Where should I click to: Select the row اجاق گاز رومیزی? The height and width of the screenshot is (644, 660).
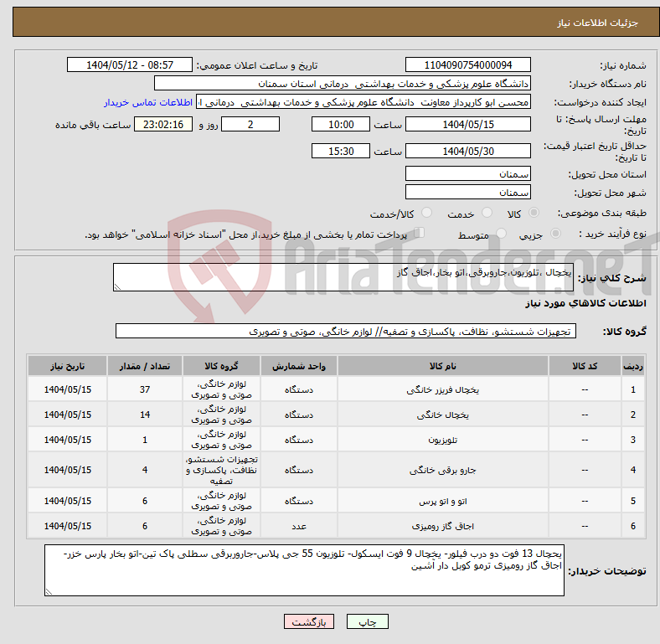click(337, 526)
